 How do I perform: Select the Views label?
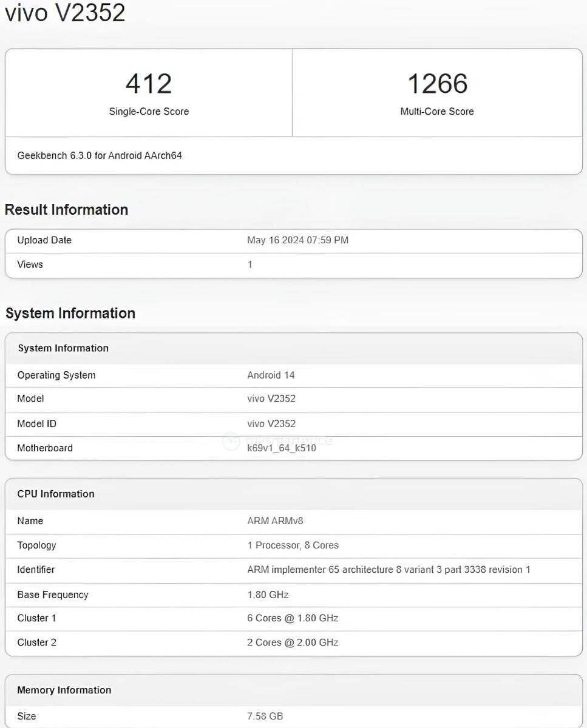click(30, 265)
